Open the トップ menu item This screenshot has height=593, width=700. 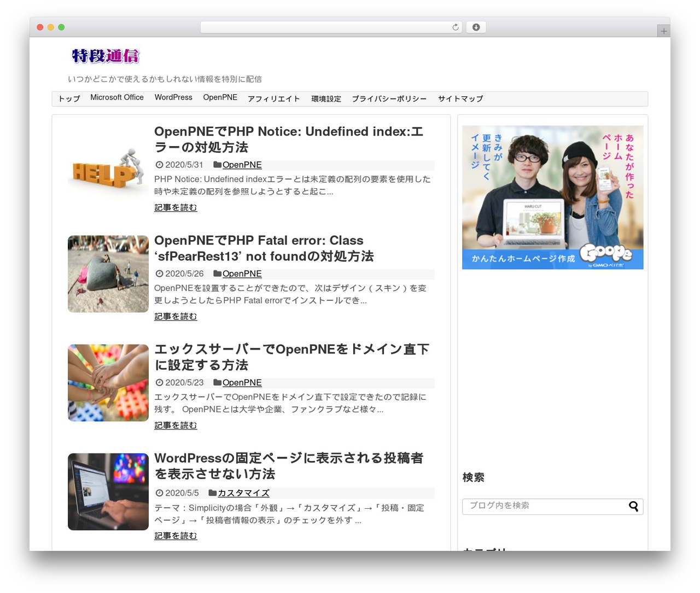pos(69,98)
